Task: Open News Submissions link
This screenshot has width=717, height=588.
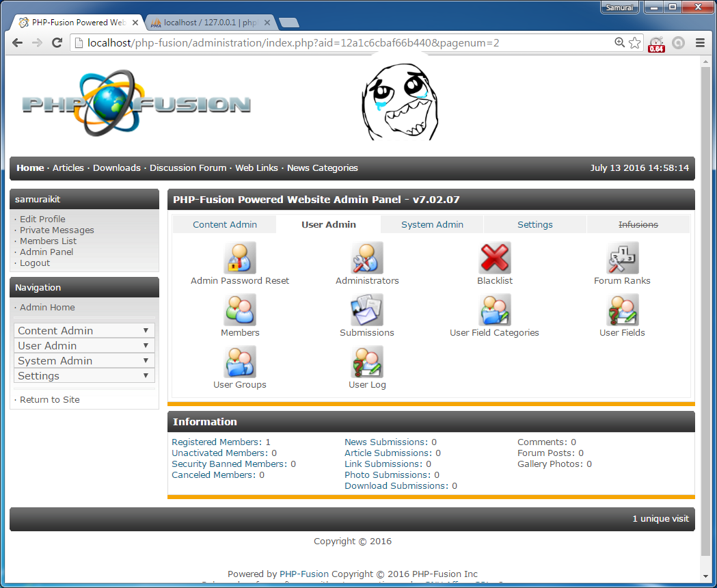Action: (x=386, y=442)
